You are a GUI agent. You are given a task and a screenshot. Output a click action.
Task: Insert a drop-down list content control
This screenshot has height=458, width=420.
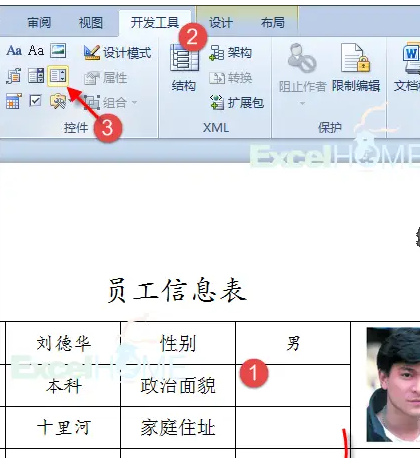pos(58,76)
